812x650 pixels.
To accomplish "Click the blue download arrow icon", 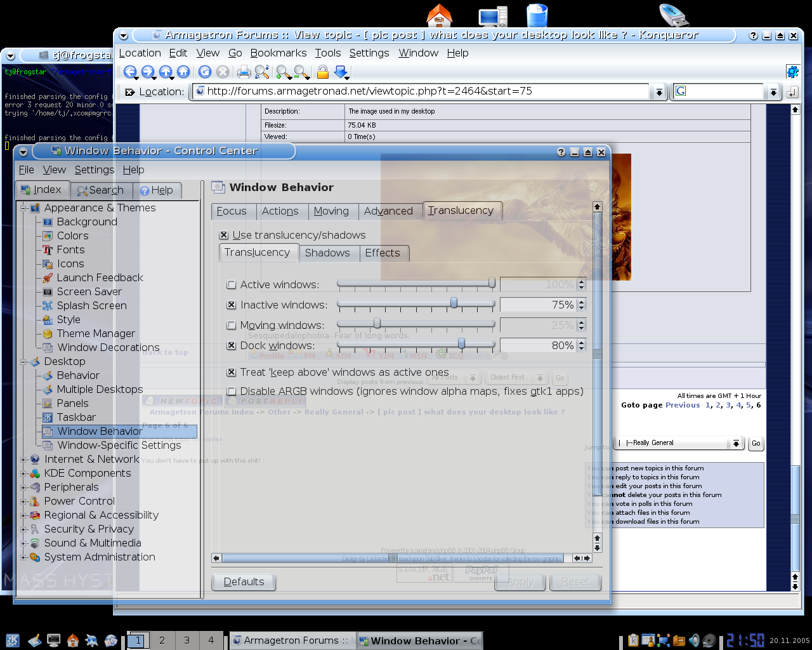I will pyautogui.click(x=341, y=72).
